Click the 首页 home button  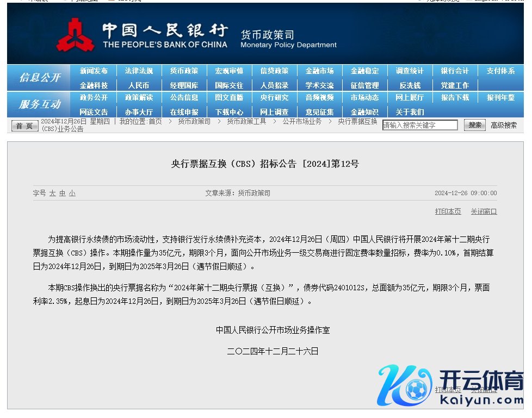click(x=25, y=126)
